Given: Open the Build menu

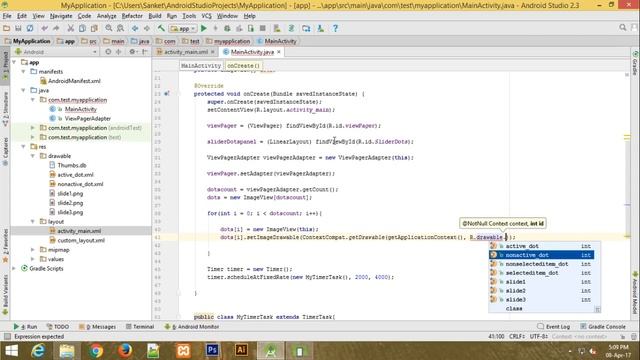Looking at the screenshot, I should (155, 16).
